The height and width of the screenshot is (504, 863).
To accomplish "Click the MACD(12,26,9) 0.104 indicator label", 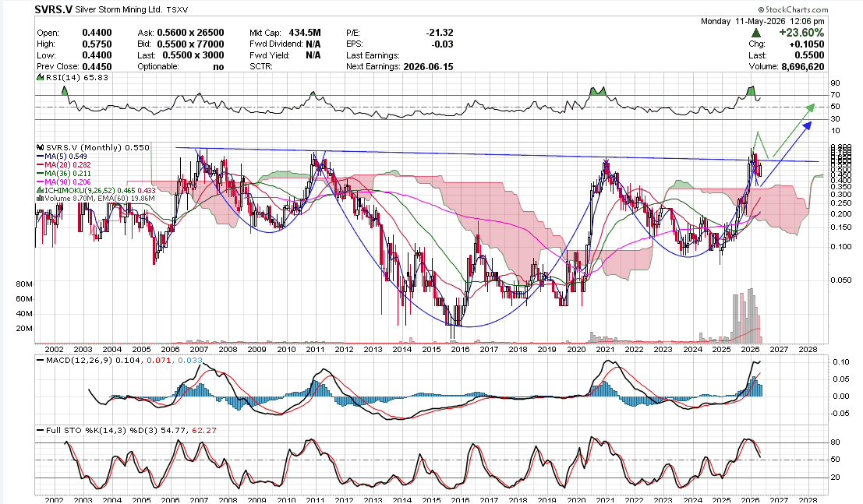I will (93, 361).
